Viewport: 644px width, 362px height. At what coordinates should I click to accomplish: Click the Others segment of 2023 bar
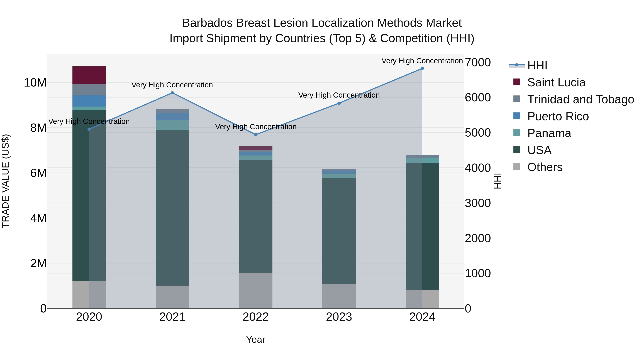point(339,296)
